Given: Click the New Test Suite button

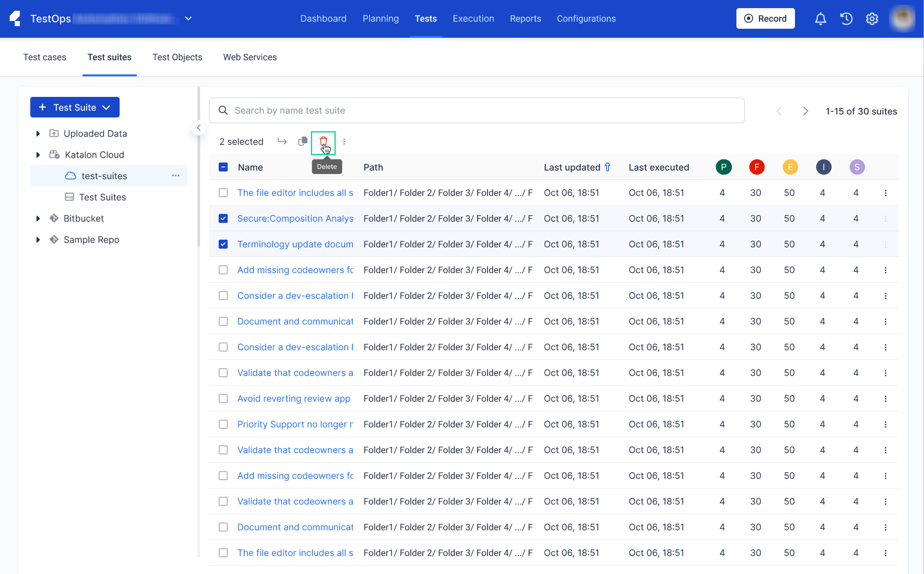Looking at the screenshot, I should pyautogui.click(x=74, y=106).
